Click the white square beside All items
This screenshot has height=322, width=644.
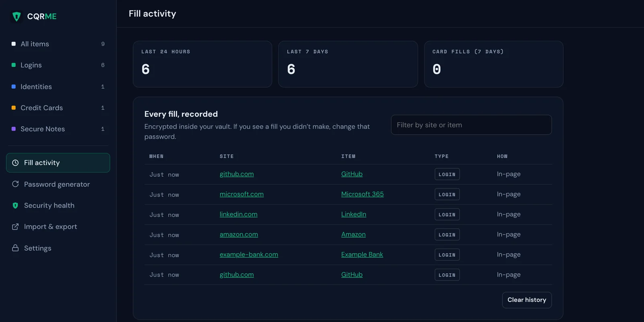[14, 44]
